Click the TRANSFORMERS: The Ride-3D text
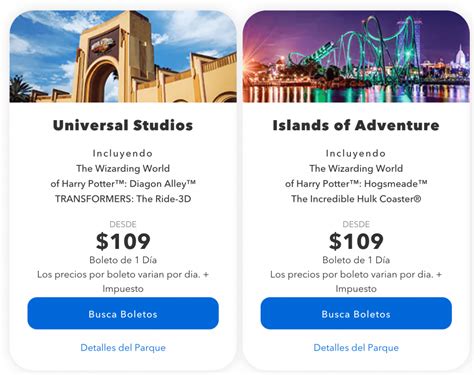Screen dimensions: 474x375 pos(123,199)
